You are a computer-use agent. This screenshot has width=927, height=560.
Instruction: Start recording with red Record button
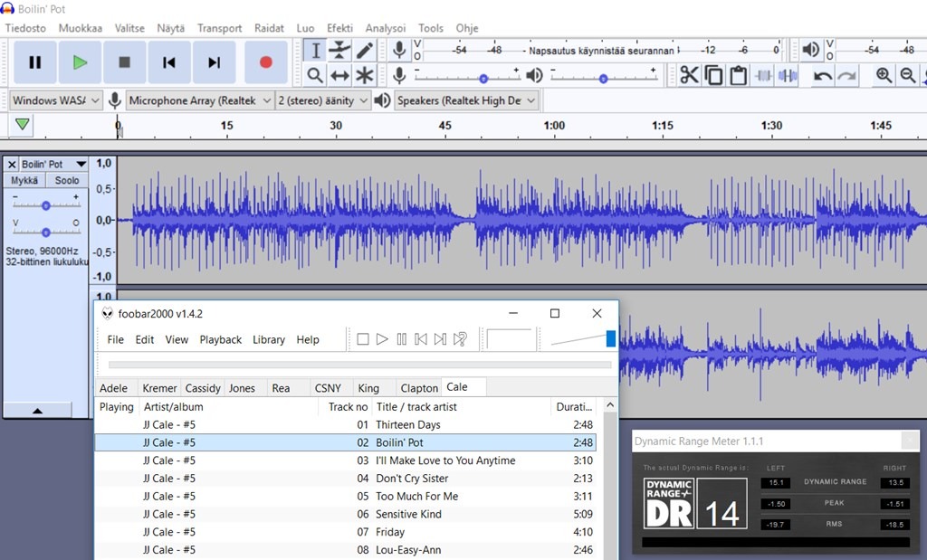(265, 62)
